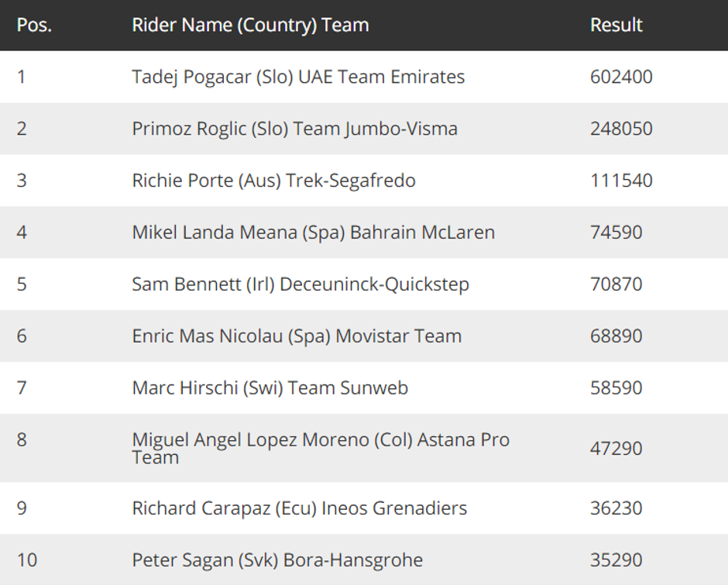The height and width of the screenshot is (585, 728).
Task: Click the result value 248050
Action: pyautogui.click(x=621, y=129)
